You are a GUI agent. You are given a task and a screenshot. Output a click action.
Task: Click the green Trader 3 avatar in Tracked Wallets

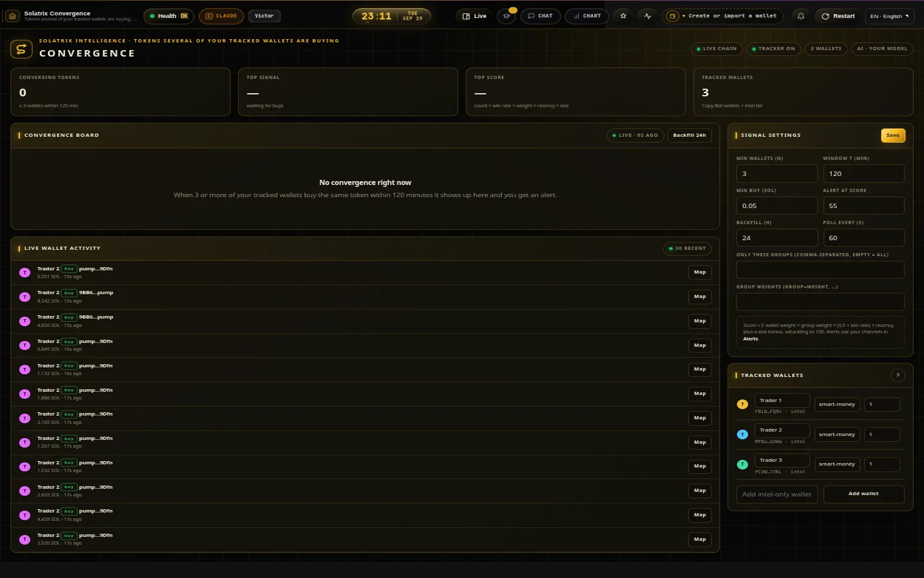click(742, 464)
